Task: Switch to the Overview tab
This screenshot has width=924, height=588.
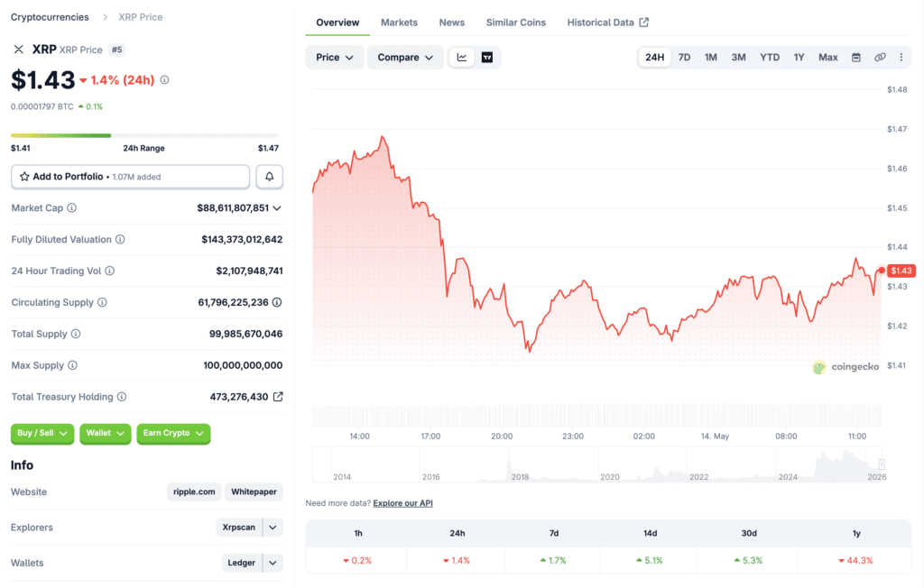Action: tap(337, 23)
